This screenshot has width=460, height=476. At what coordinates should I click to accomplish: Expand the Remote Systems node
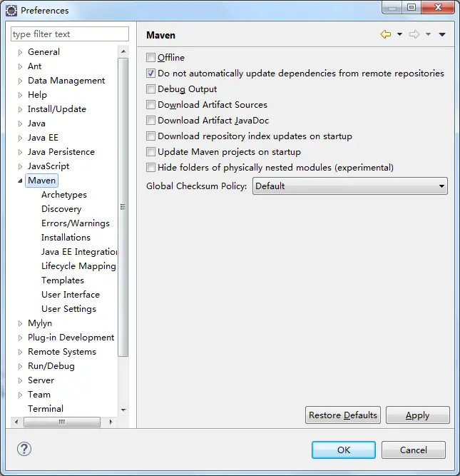click(x=21, y=352)
